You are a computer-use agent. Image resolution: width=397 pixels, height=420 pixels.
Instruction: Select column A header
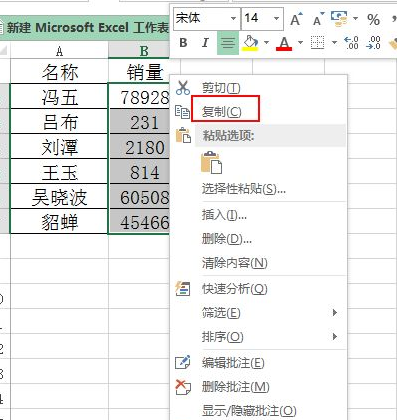coord(59,51)
